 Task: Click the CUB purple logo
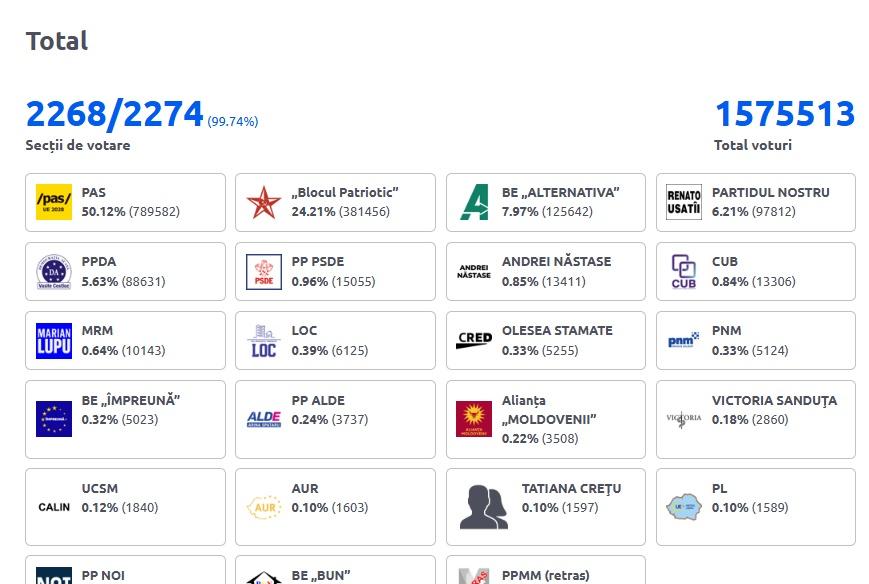[684, 271]
